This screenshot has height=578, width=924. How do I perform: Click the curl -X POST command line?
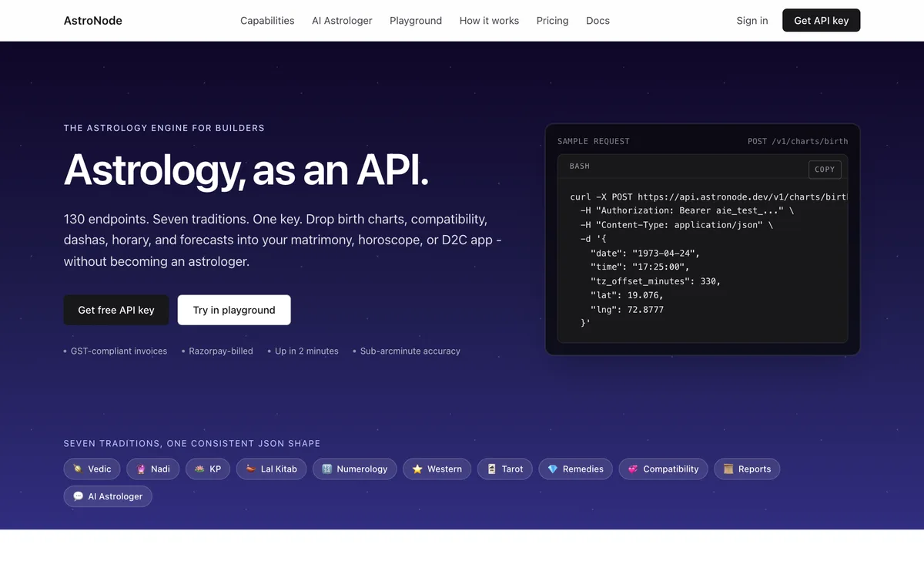pyautogui.click(x=708, y=197)
